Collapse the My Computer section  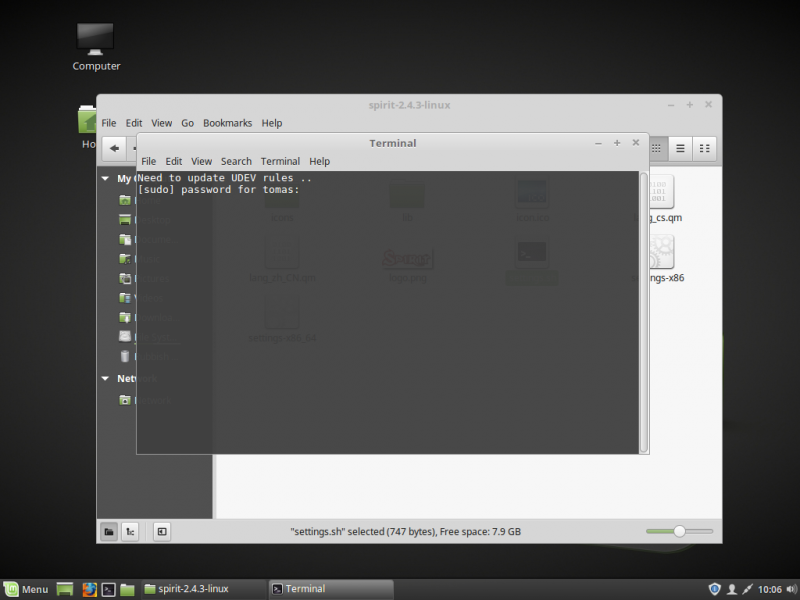105,177
